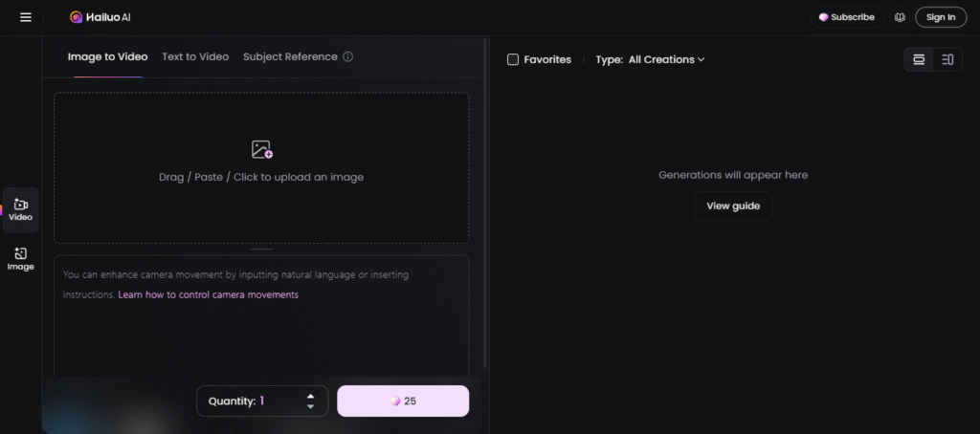Switch to the side panel layout icon
Screen dimensions: 980x434
click(947, 59)
